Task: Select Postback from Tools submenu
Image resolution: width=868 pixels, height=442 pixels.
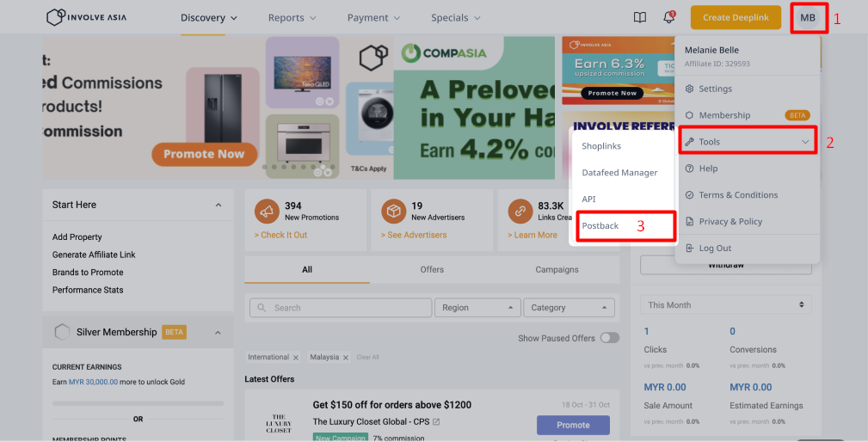Action: pyautogui.click(x=600, y=225)
